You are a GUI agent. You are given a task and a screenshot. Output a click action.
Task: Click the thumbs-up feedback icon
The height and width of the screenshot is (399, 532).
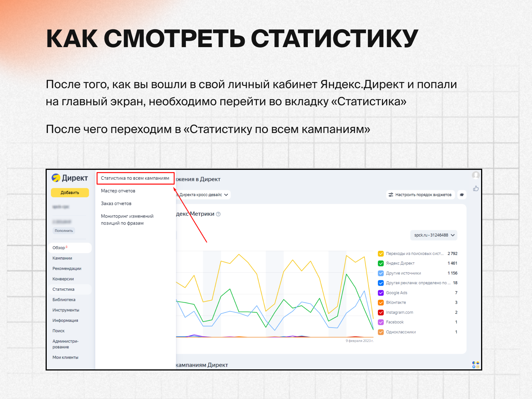click(x=476, y=188)
